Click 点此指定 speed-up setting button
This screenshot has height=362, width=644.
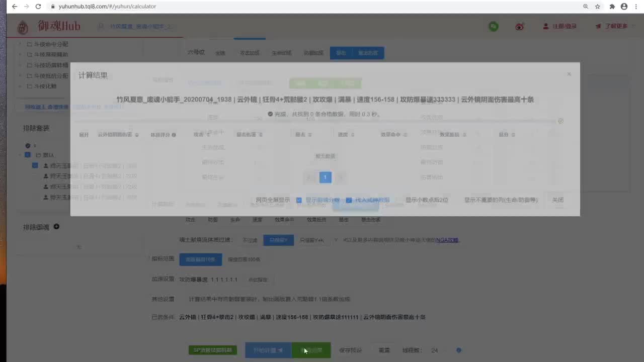pyautogui.click(x=258, y=280)
